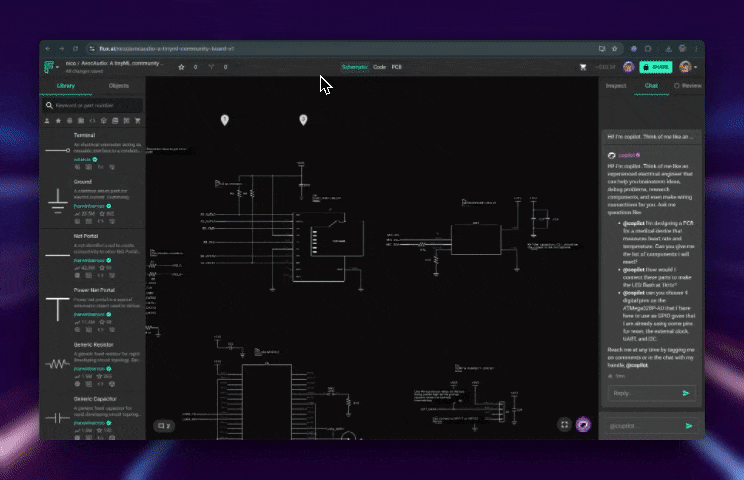Open the Flux logo menu
This screenshot has width=744, height=480.
pyautogui.click(x=50, y=67)
